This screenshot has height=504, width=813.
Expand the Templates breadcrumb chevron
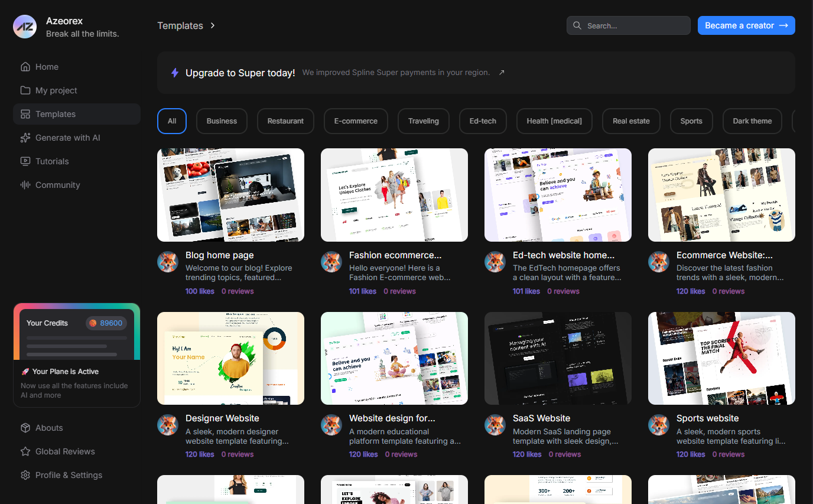point(213,25)
